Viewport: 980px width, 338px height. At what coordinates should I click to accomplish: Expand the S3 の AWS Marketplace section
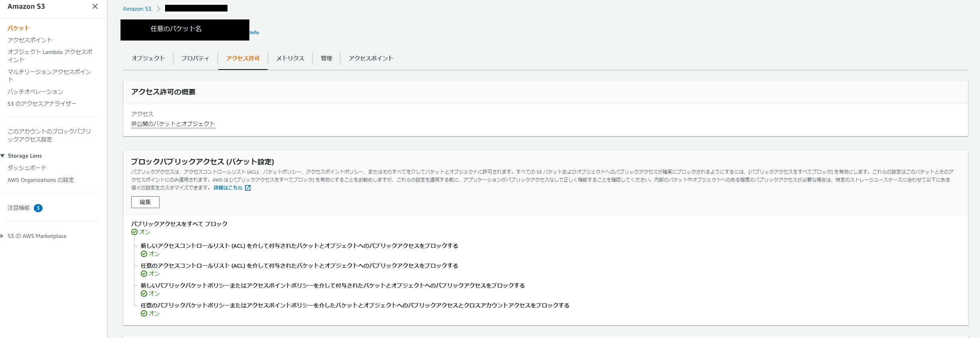pyautogui.click(x=2, y=236)
